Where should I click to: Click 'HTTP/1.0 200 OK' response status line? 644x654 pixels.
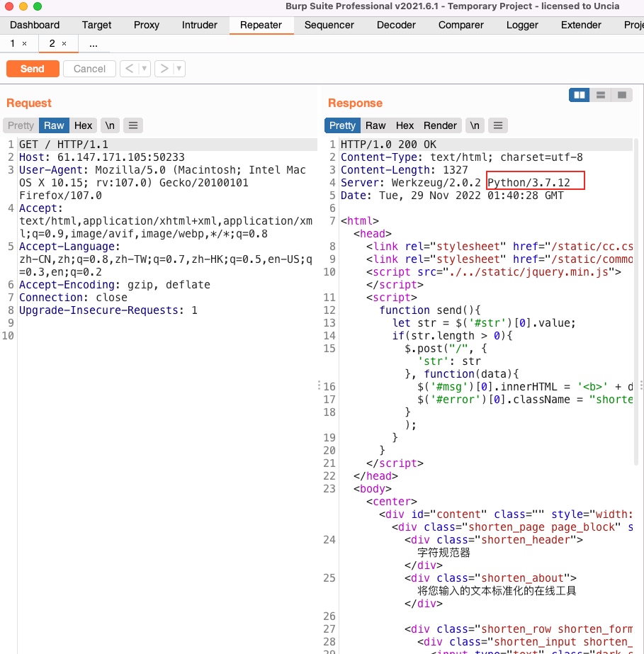[388, 145]
